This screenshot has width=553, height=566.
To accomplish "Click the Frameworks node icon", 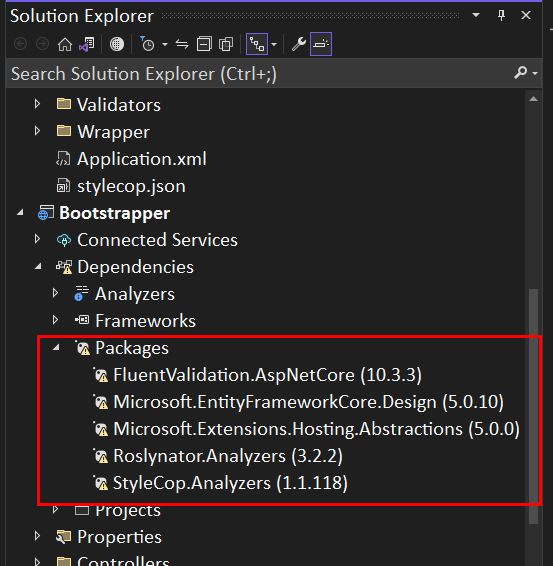I will point(82,320).
